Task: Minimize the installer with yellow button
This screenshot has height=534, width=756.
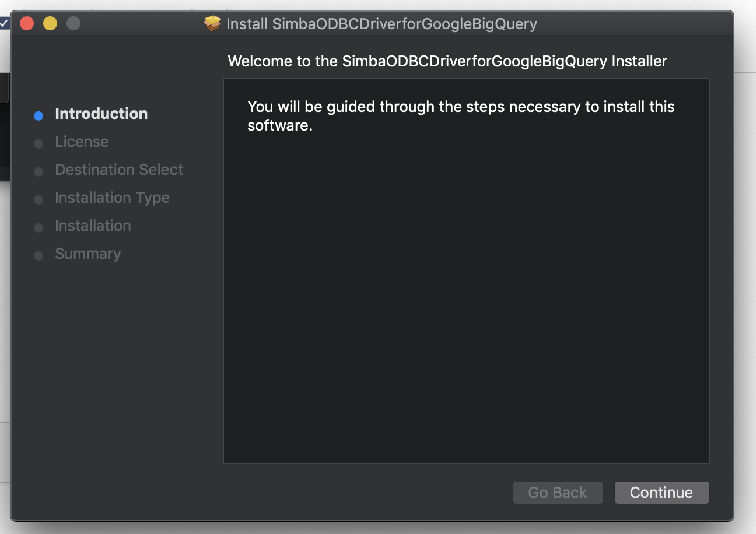Action: pyautogui.click(x=50, y=24)
